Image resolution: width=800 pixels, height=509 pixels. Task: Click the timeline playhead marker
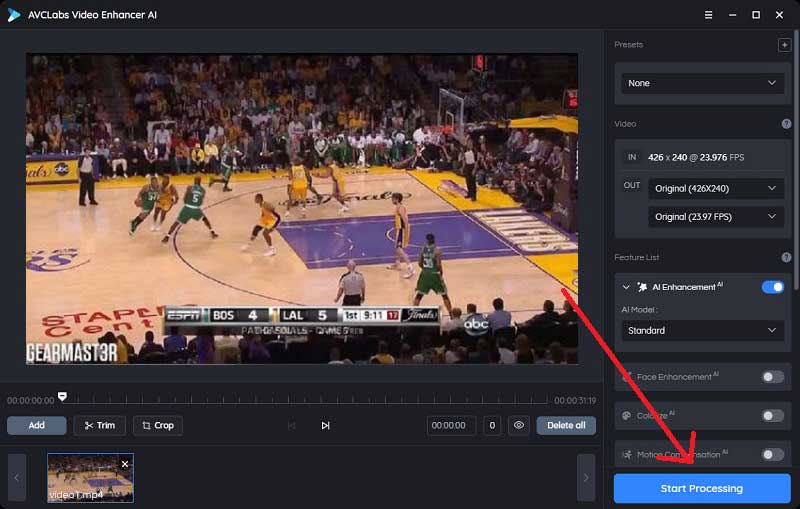point(62,396)
